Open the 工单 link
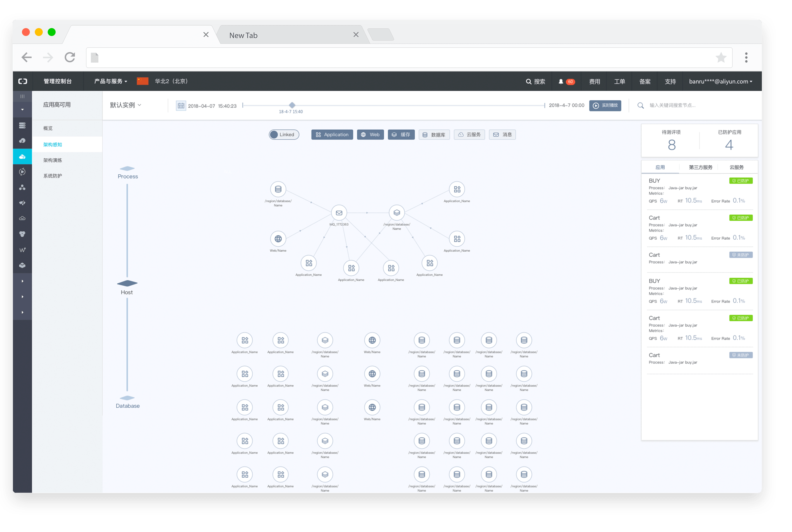Viewport: 792px width, 532px height. coord(619,82)
